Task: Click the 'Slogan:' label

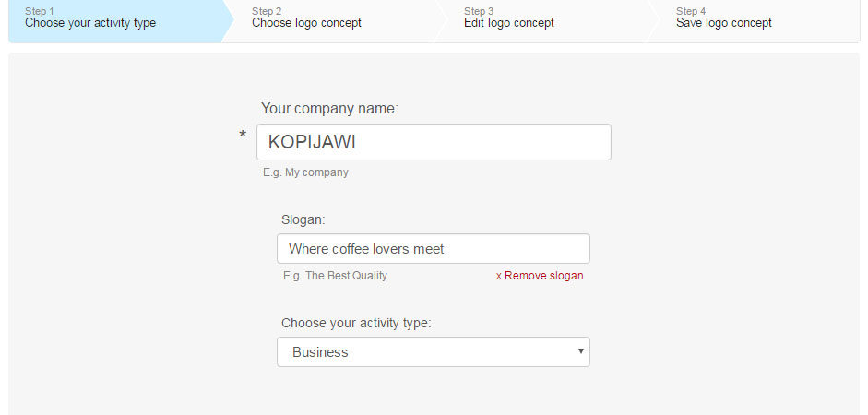Action: pyautogui.click(x=303, y=219)
